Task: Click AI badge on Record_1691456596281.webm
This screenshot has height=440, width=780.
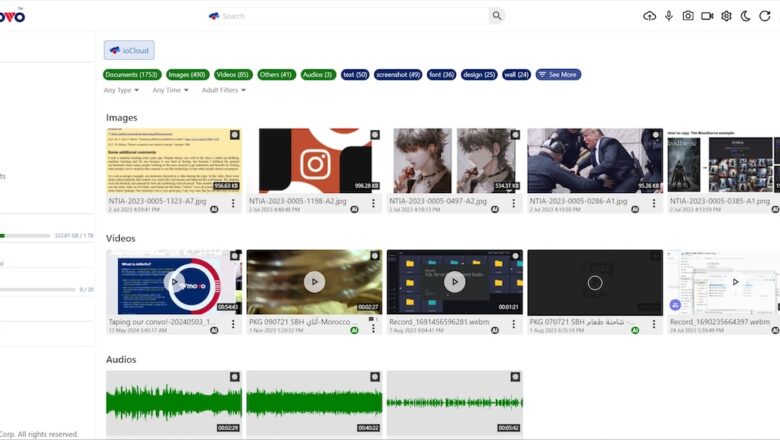Action: (x=494, y=330)
